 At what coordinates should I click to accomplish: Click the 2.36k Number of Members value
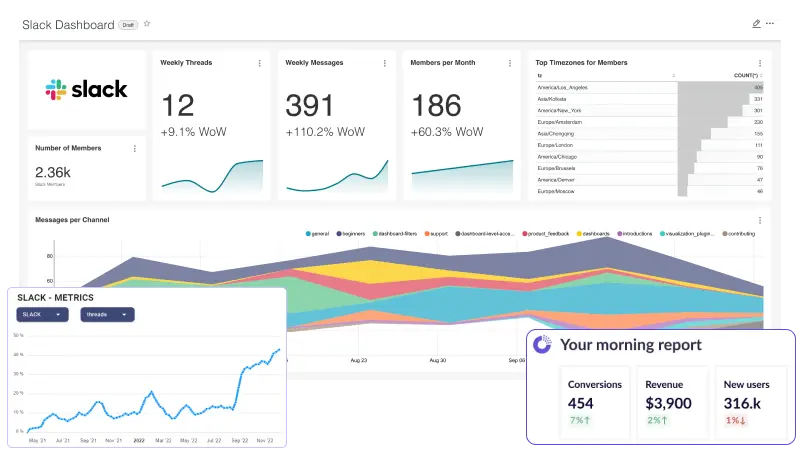pos(53,172)
